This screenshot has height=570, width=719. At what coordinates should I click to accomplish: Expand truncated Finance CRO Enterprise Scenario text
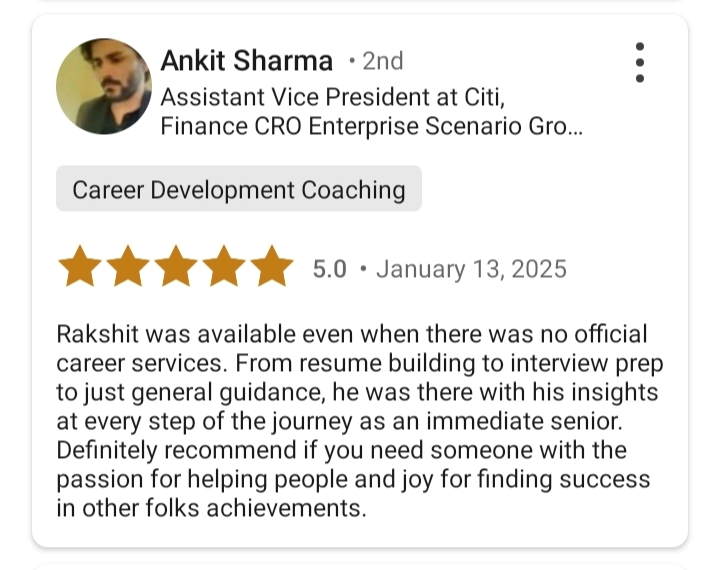point(371,127)
